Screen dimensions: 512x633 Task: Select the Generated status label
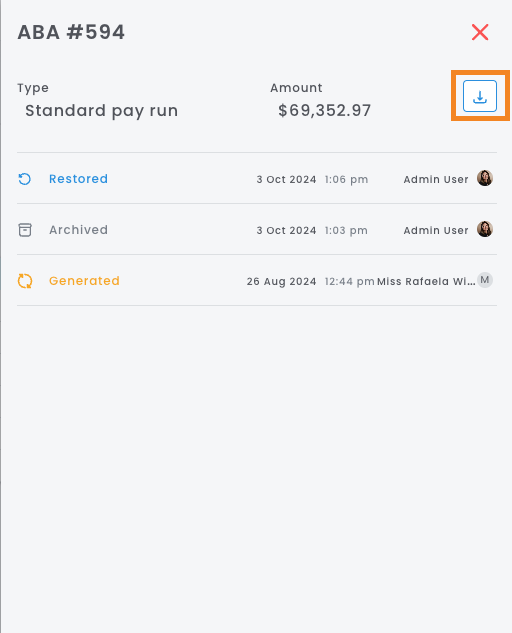(84, 281)
